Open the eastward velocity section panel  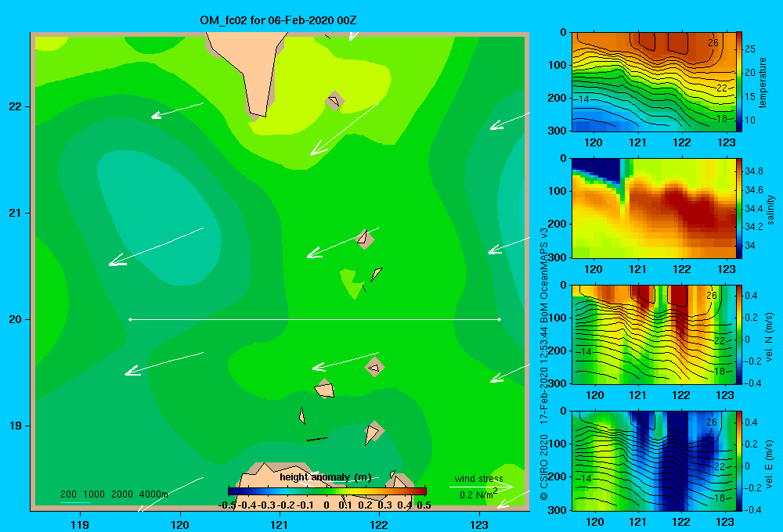(653, 461)
